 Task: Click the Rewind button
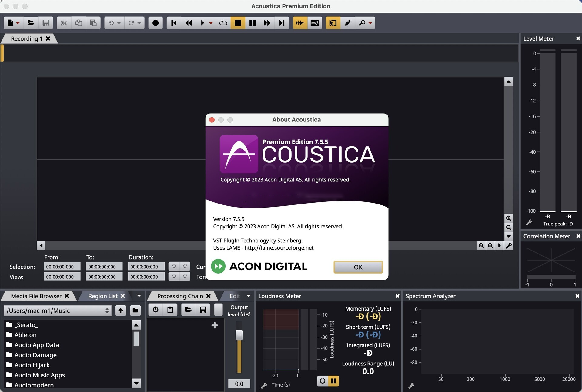click(x=189, y=23)
